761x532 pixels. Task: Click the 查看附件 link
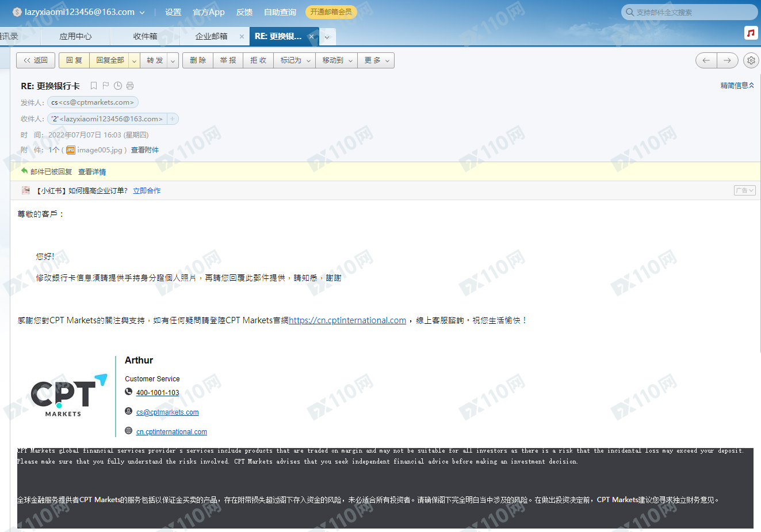point(145,150)
